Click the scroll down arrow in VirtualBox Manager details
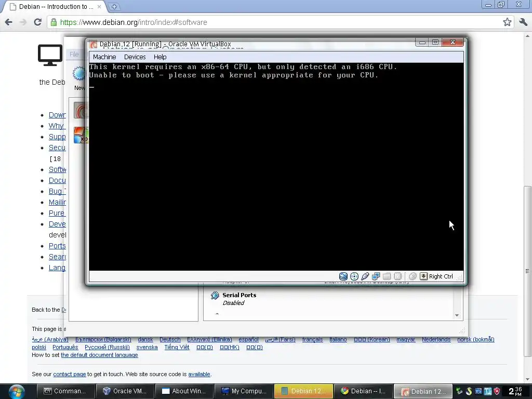This screenshot has width=532, height=399. coord(457,315)
